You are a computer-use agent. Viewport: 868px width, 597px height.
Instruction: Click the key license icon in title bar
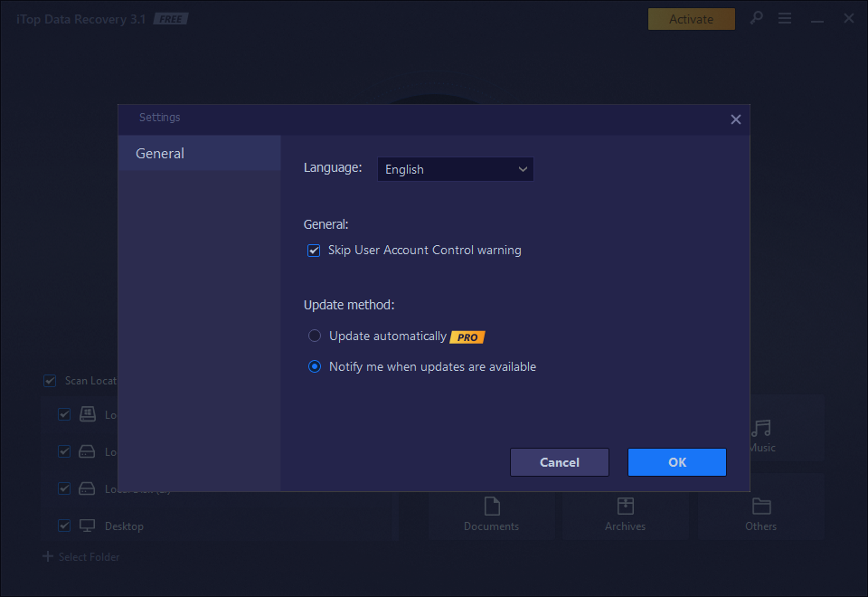coord(756,18)
